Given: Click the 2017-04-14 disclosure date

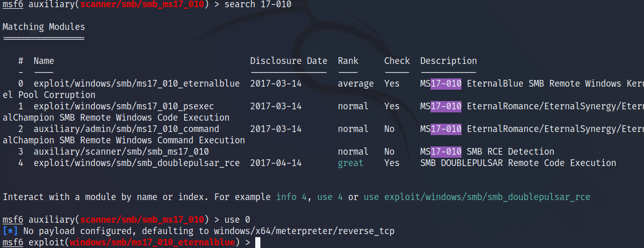Looking at the screenshot, I should (x=276, y=163).
